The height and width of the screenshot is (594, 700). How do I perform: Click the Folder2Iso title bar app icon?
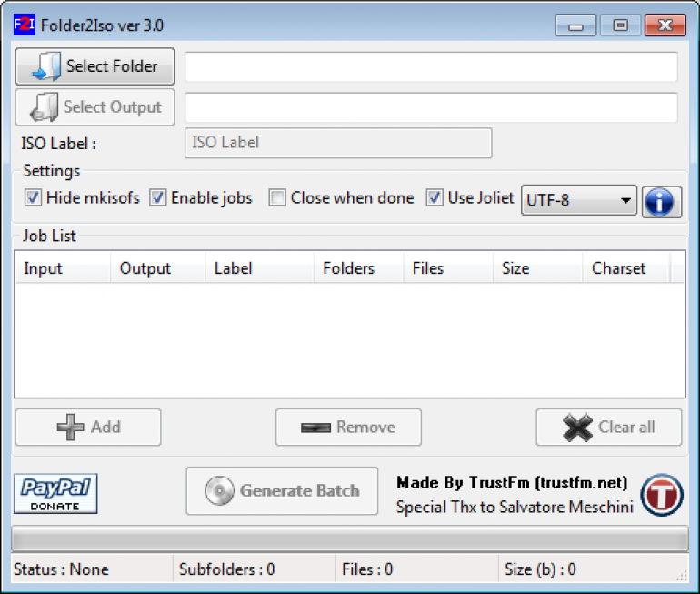[x=24, y=25]
